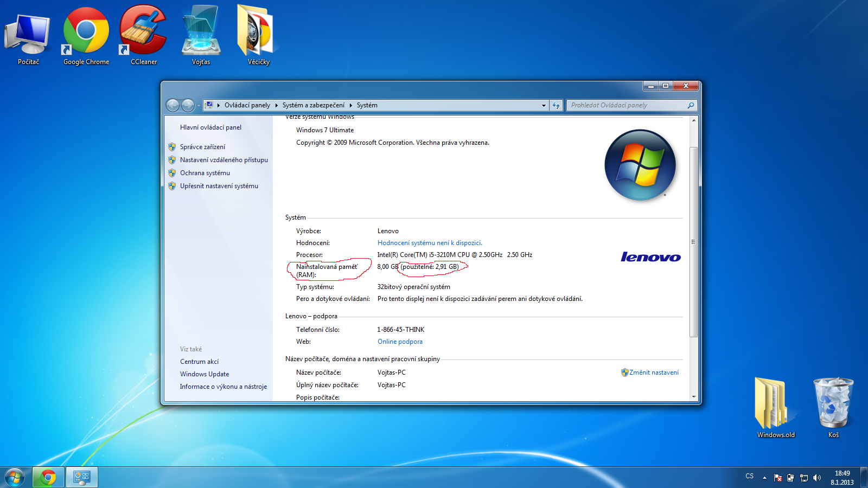Screen dimensions: 868x488
Task: Click the vertical scrollbar thumb
Action: (693, 242)
